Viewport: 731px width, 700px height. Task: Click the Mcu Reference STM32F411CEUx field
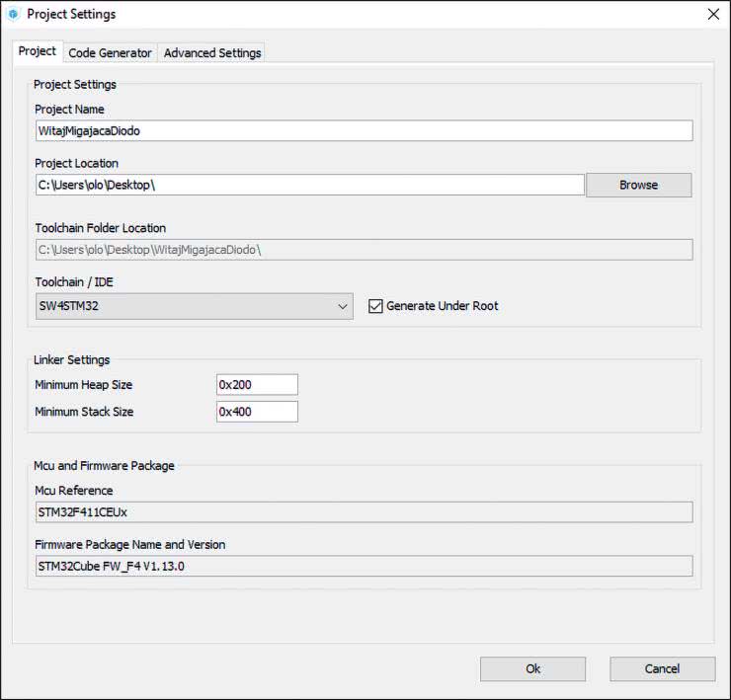point(363,511)
